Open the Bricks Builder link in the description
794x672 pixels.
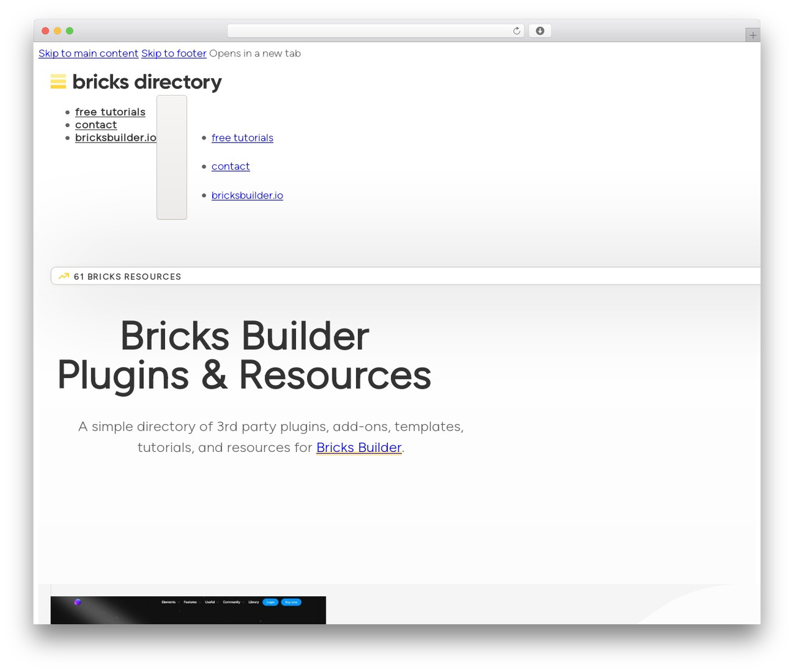(x=359, y=448)
